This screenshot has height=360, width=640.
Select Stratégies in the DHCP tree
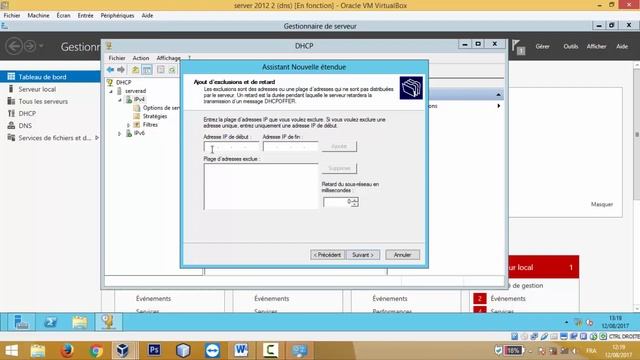(x=155, y=116)
